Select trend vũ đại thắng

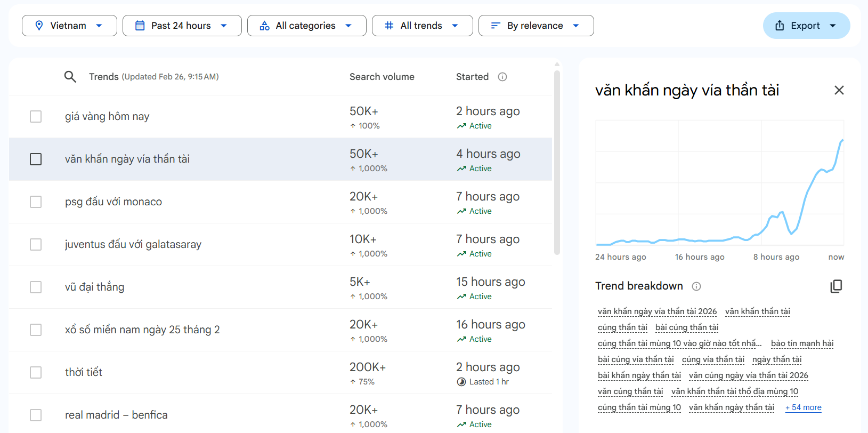95,287
